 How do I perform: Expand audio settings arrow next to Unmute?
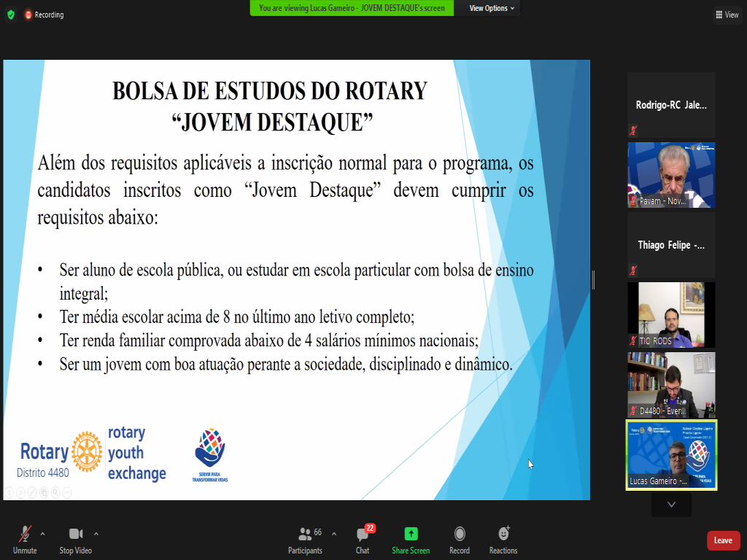(42, 534)
